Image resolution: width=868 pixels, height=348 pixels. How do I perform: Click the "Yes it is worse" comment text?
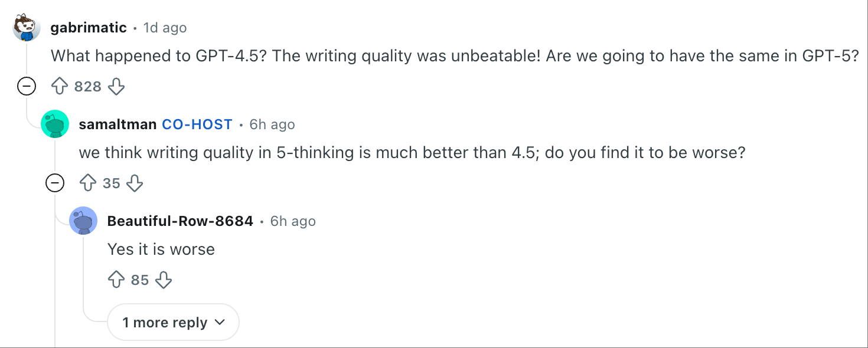[161, 249]
